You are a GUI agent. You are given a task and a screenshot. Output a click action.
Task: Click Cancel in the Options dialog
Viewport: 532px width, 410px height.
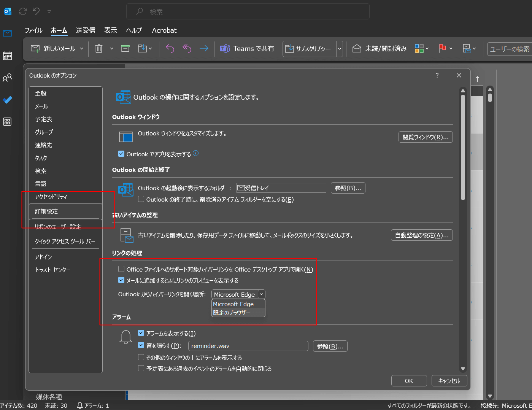(449, 381)
